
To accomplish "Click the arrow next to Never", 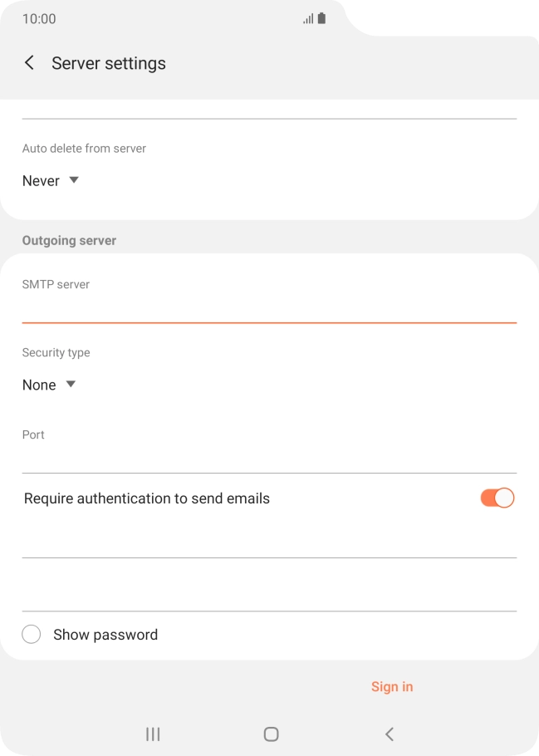I will pyautogui.click(x=73, y=180).
